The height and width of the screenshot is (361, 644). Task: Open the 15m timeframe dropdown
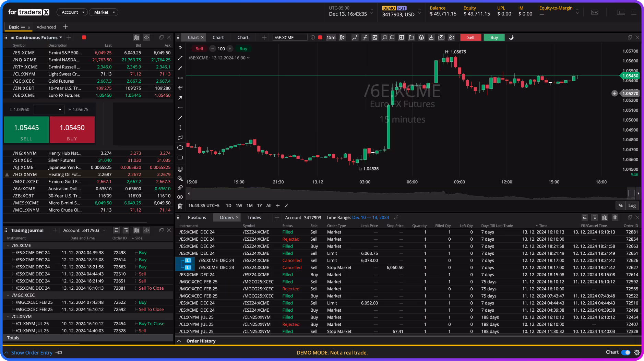tap(330, 37)
